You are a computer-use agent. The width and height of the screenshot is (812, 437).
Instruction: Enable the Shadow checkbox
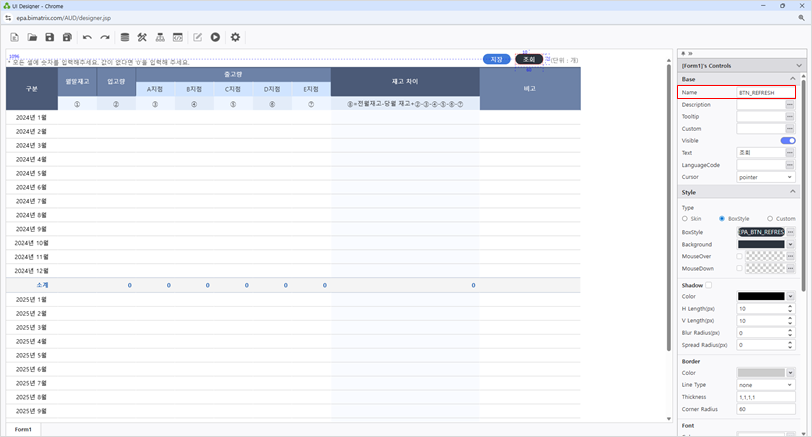[709, 285]
